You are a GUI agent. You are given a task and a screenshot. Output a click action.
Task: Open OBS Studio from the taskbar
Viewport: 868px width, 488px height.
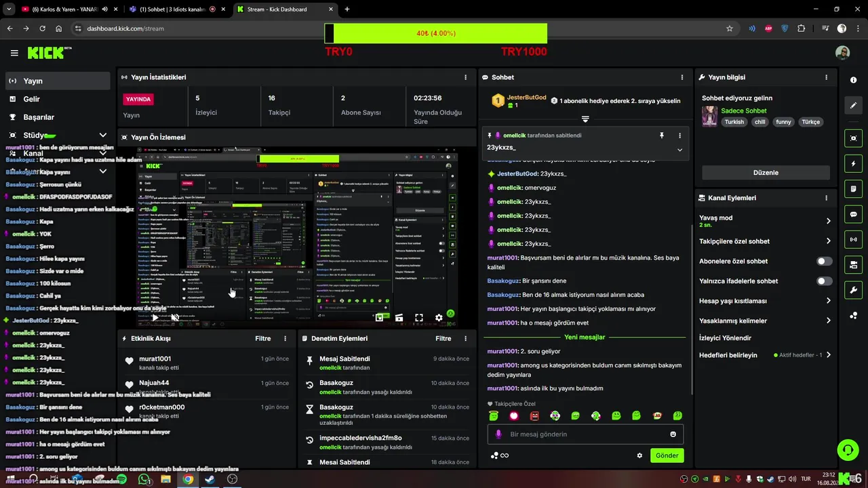point(233,479)
